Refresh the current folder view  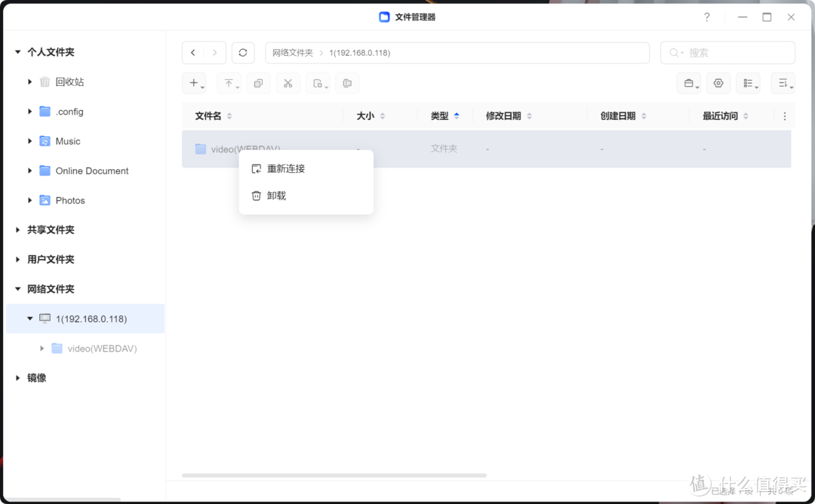pyautogui.click(x=243, y=52)
